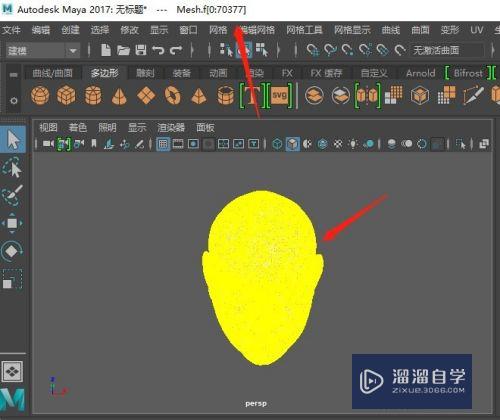Toggle smooth shade all in viewport
The image size is (500, 420).
(293, 144)
